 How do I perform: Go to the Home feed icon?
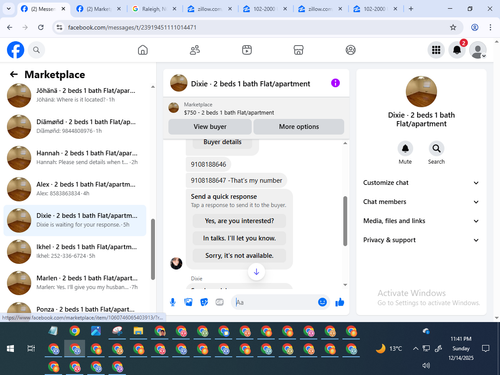tap(143, 50)
